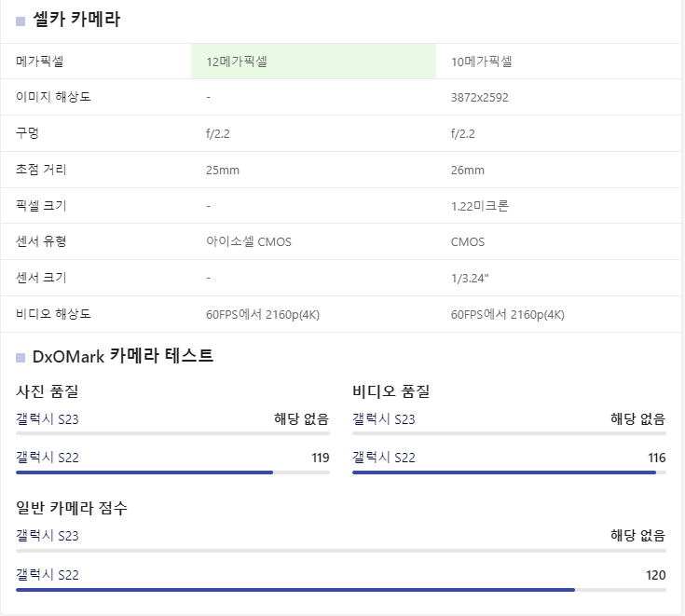685x616 pixels.
Task: Open Galaxy S23 link under 일반 카메라 점수
Action: (x=48, y=536)
